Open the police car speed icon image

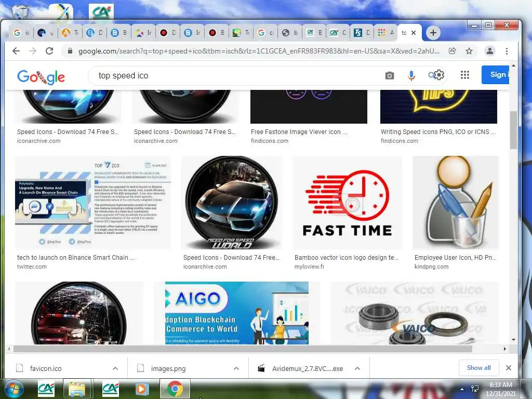click(79, 313)
